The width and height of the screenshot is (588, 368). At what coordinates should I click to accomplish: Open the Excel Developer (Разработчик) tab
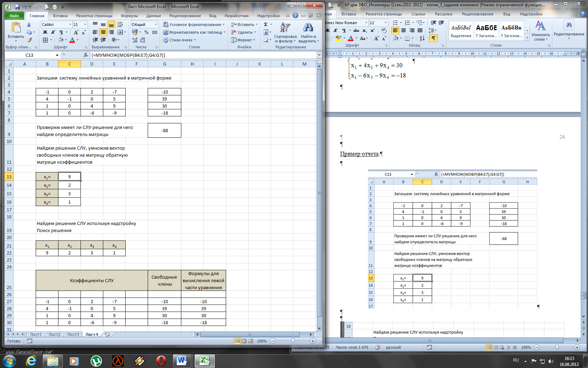(x=237, y=16)
